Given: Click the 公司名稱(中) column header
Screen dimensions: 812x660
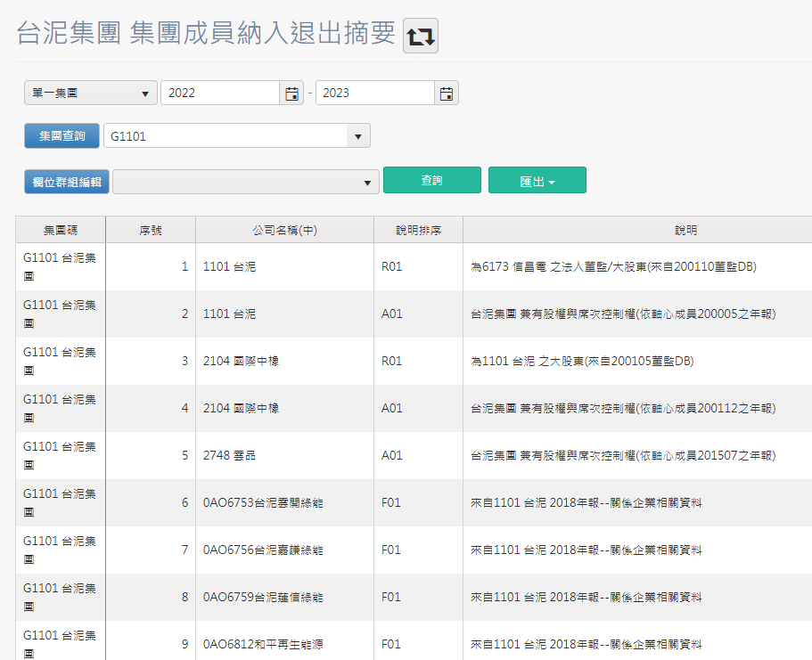Looking at the screenshot, I should [284, 229].
